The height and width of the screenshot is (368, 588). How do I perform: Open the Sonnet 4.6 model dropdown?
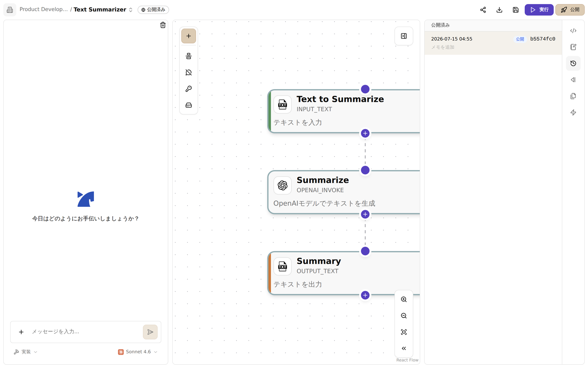coord(138,352)
